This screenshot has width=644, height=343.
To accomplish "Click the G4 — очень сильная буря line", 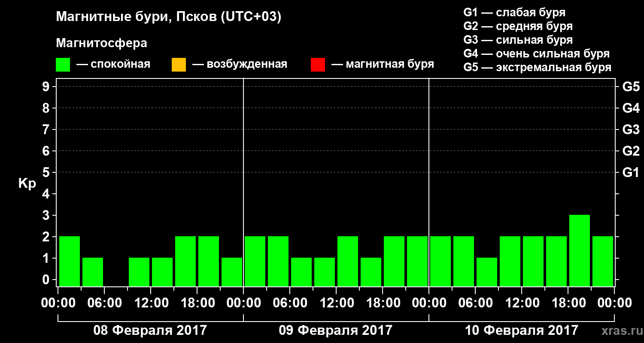I will click(537, 54).
